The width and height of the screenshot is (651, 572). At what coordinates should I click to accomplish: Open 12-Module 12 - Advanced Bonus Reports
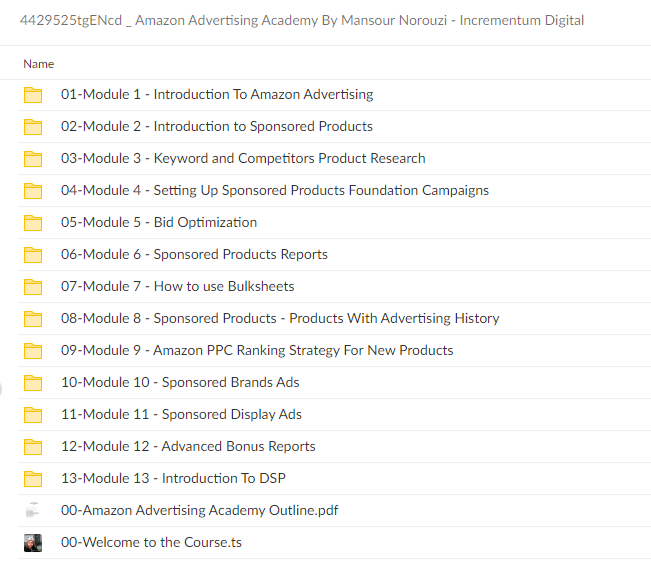pos(188,446)
